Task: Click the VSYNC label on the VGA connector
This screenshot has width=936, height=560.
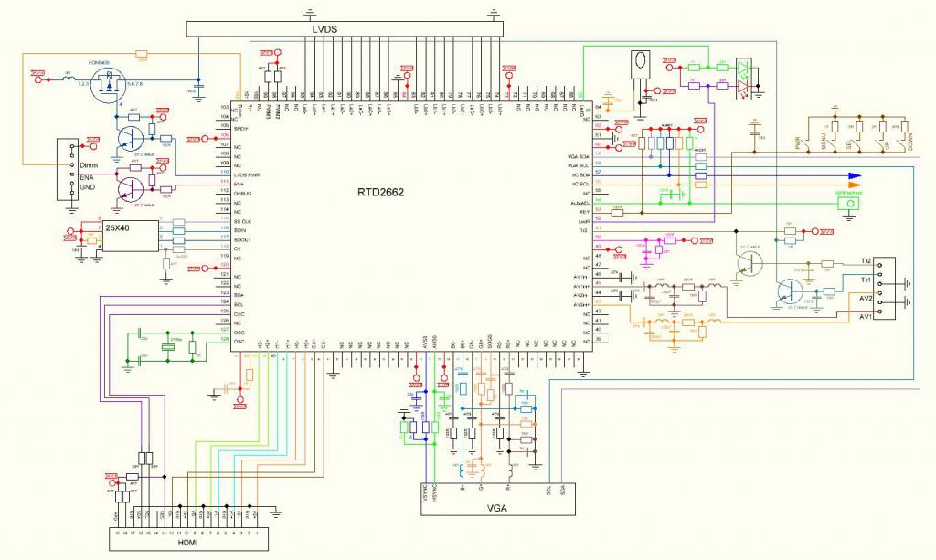Action: pos(425,491)
